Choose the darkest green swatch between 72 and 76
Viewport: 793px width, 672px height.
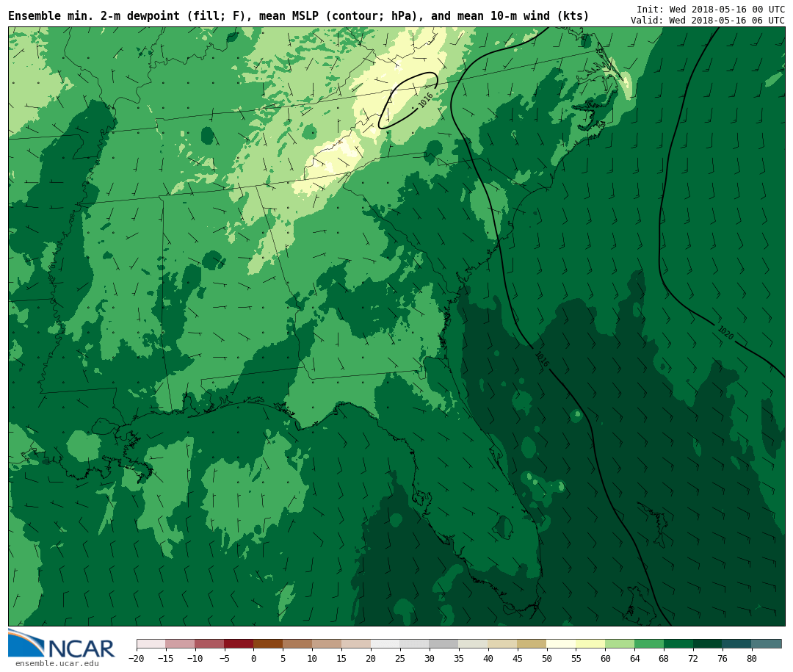[708, 644]
